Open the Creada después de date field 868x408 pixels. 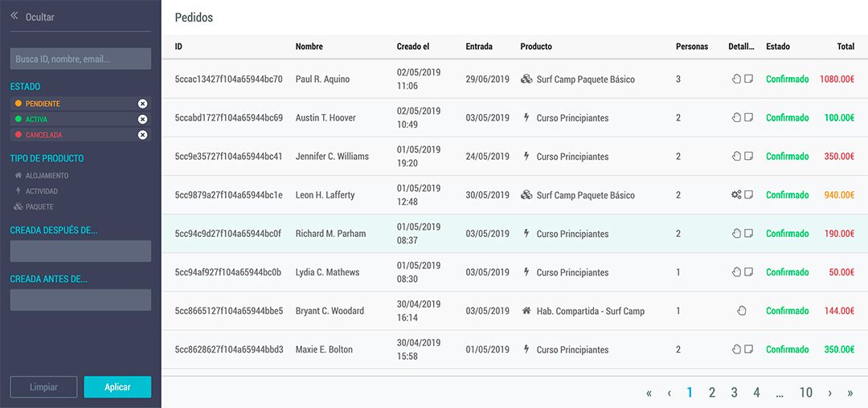(x=80, y=251)
